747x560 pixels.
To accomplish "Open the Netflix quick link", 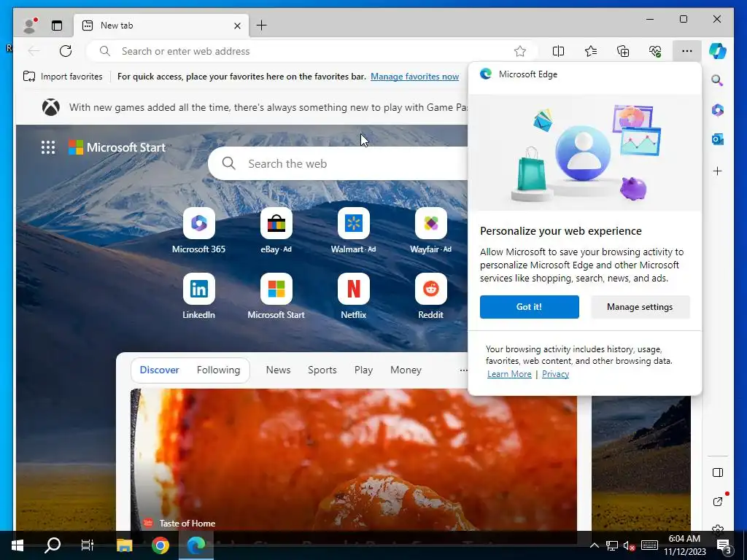I will point(354,296).
